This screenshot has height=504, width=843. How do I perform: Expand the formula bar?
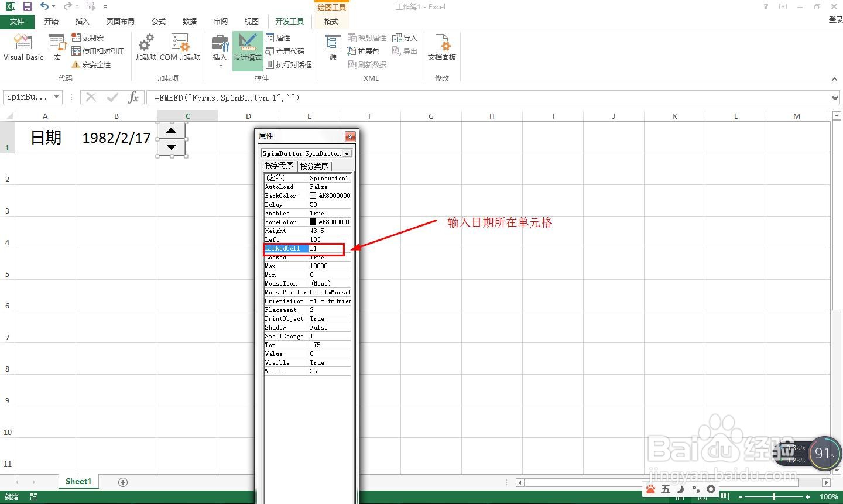click(x=835, y=97)
